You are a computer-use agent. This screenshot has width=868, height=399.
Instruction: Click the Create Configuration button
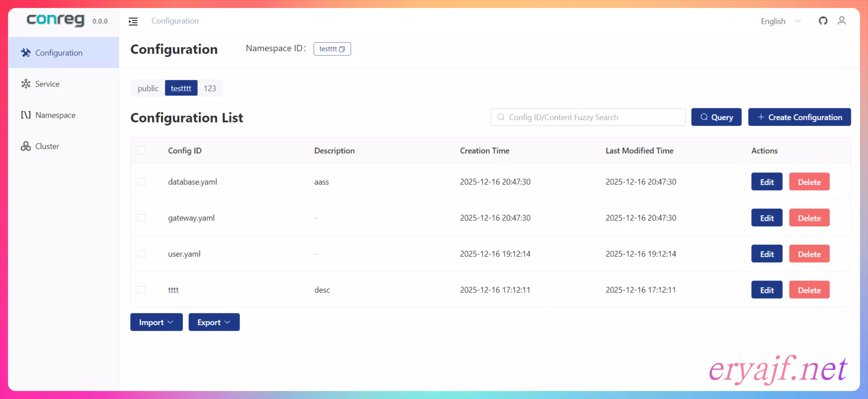coord(799,117)
